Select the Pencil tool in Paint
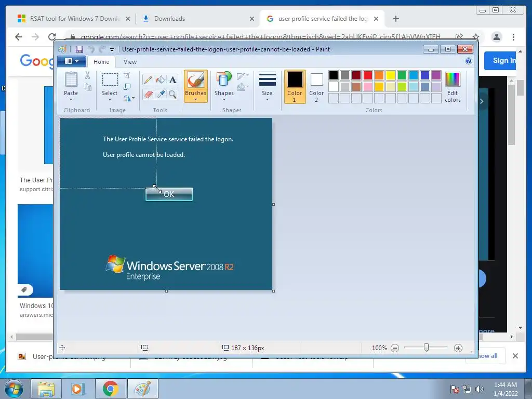 tap(148, 79)
